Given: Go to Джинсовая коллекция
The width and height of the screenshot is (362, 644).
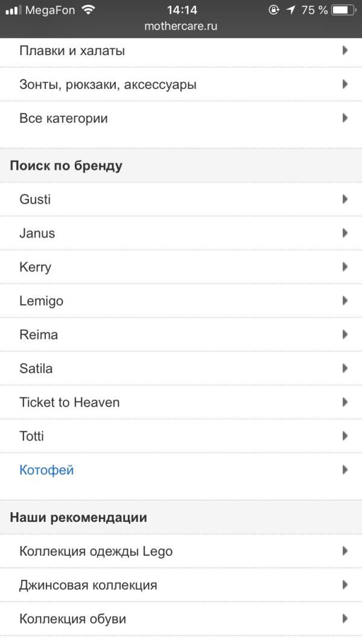Looking at the screenshot, I should (88, 585).
